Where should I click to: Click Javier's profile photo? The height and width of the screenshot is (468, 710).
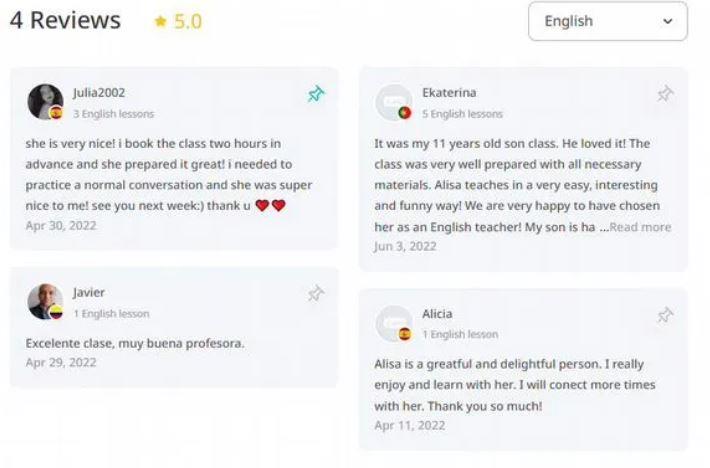(45, 301)
